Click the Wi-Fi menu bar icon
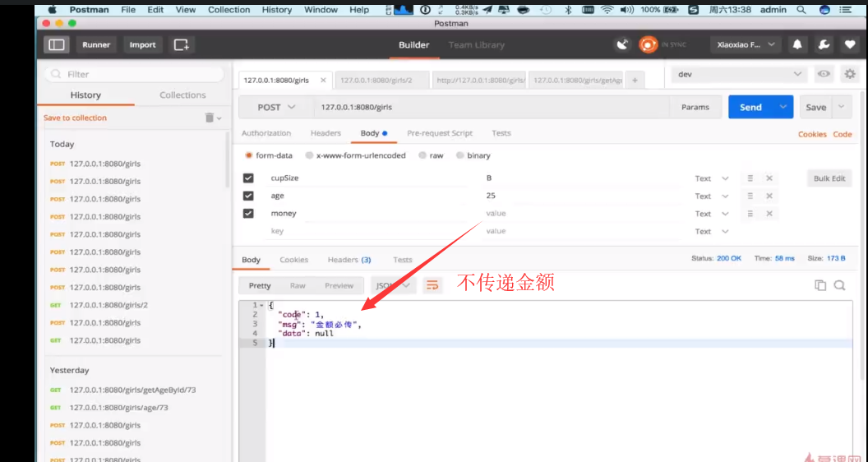The image size is (868, 462). 607,9
